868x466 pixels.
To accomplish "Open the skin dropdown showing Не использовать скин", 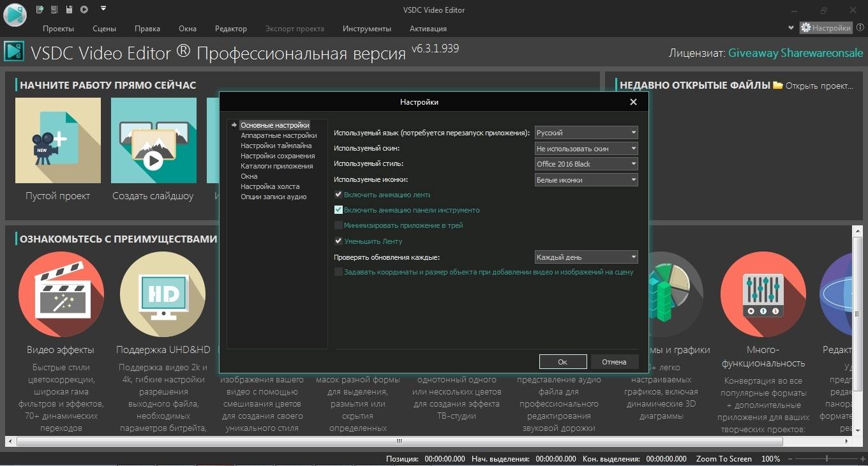I will 586,148.
